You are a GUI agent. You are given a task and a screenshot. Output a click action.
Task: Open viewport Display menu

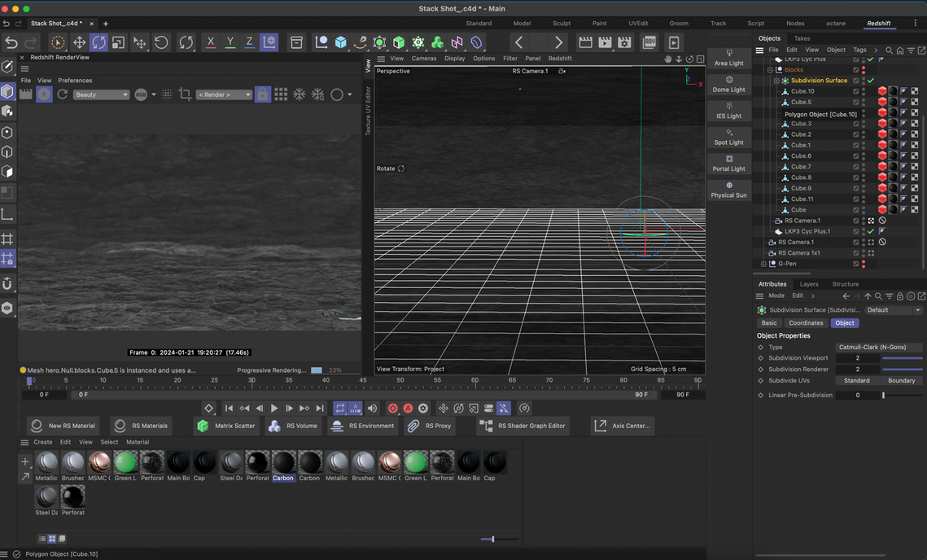[455, 59]
